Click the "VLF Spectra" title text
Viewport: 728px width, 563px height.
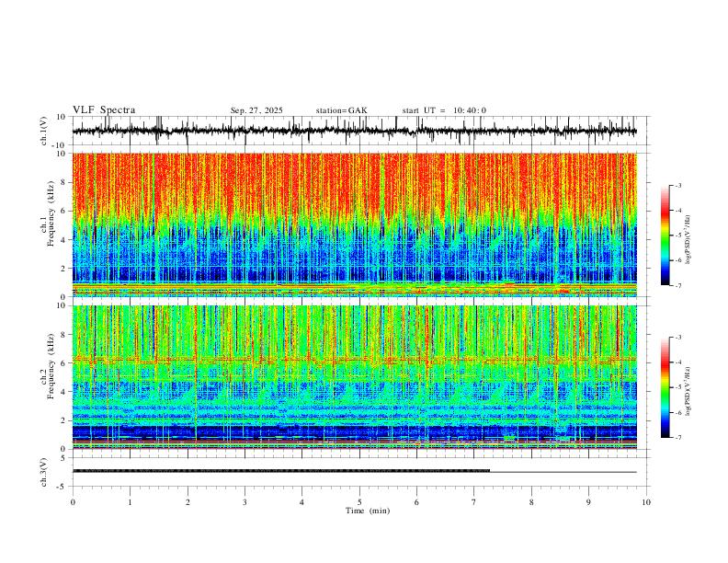(104, 110)
